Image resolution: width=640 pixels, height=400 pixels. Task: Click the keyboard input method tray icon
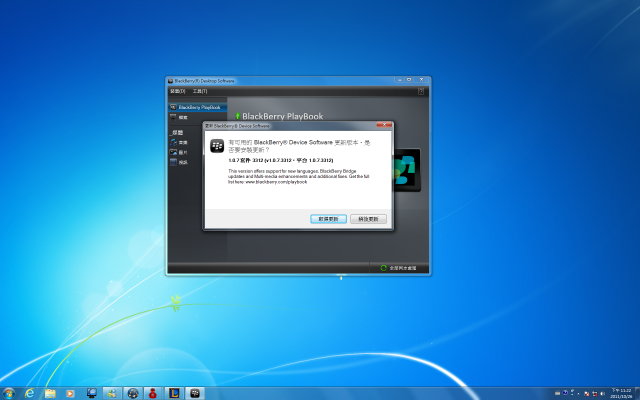(x=558, y=393)
